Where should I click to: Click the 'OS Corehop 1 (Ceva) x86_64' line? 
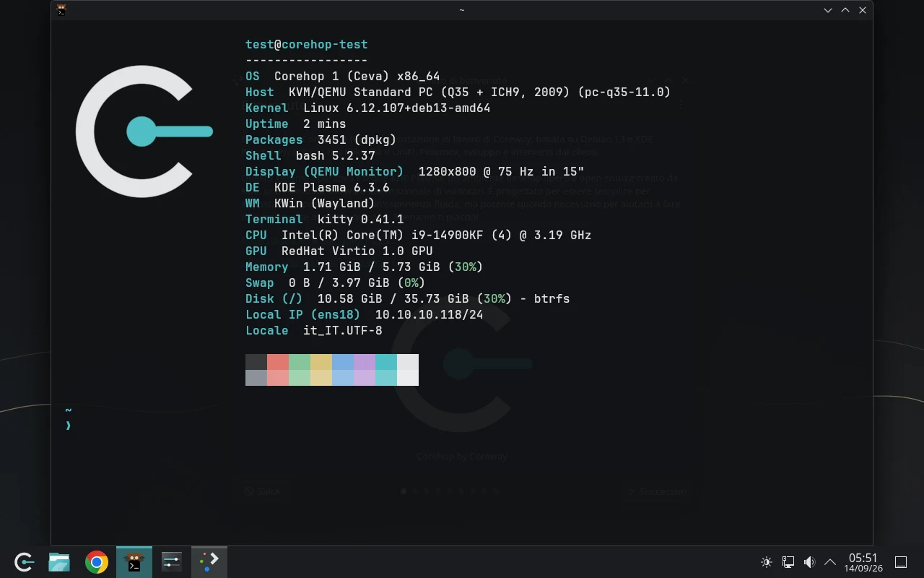(343, 77)
